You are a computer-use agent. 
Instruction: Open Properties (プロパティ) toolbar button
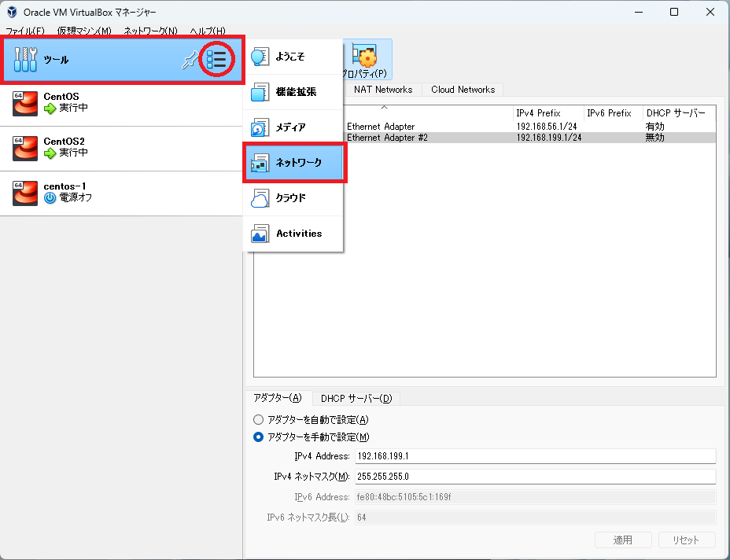coord(368,60)
